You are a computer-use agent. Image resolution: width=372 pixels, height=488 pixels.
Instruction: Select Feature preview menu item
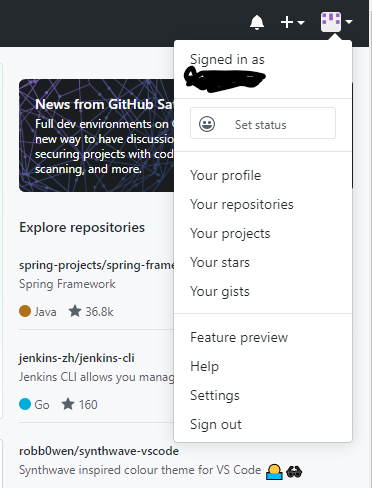click(239, 337)
